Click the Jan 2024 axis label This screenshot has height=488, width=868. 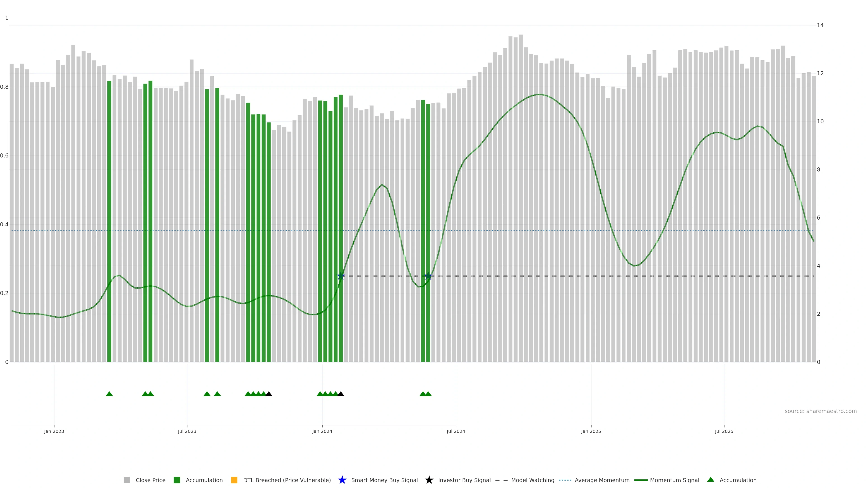(x=322, y=432)
